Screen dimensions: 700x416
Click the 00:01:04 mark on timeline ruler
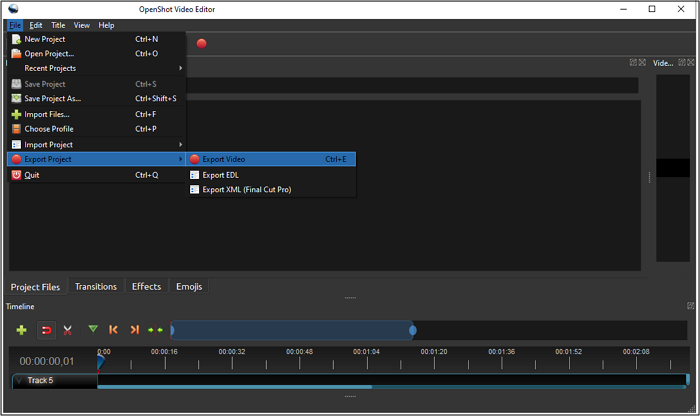tap(366, 352)
